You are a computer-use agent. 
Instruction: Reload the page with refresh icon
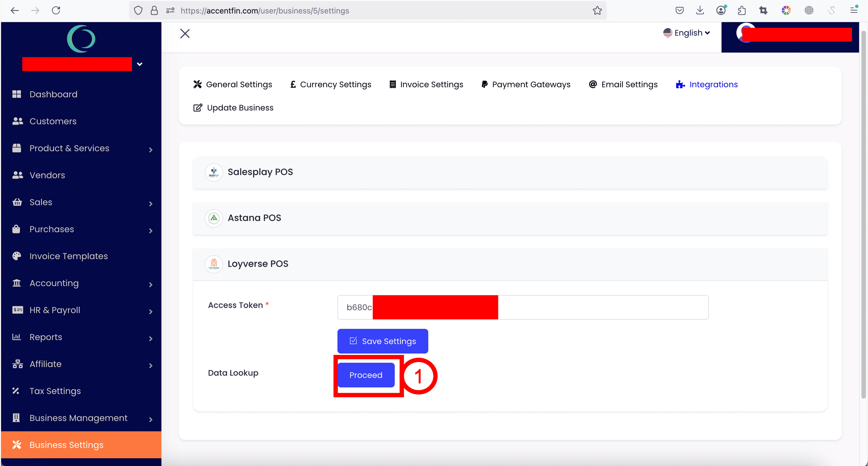[x=56, y=11]
